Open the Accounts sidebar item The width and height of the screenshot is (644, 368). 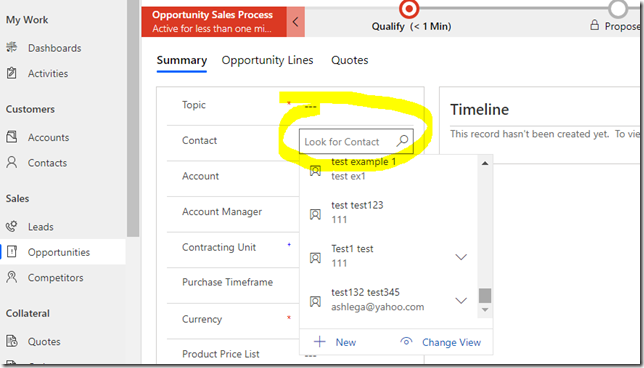[x=48, y=138]
